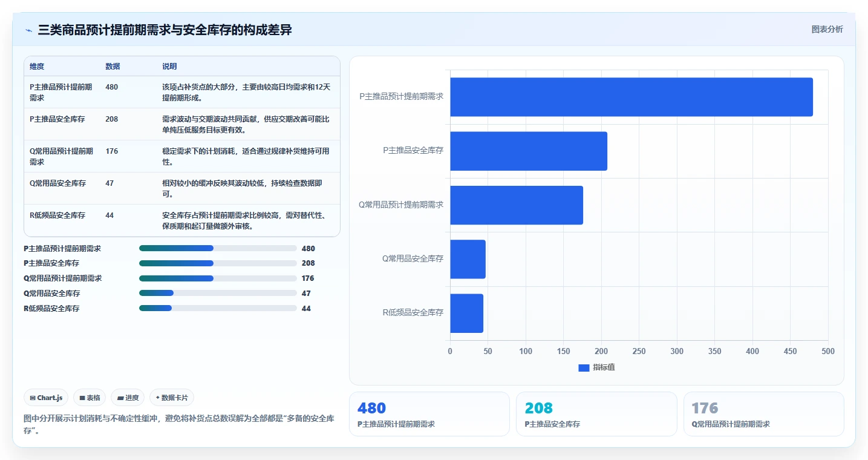
Task: Click table row name P主推品安全库存
Action: pos(57,119)
